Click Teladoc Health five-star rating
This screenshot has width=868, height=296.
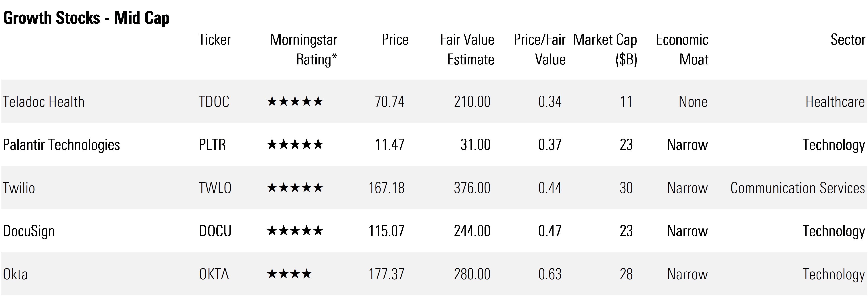[295, 101]
